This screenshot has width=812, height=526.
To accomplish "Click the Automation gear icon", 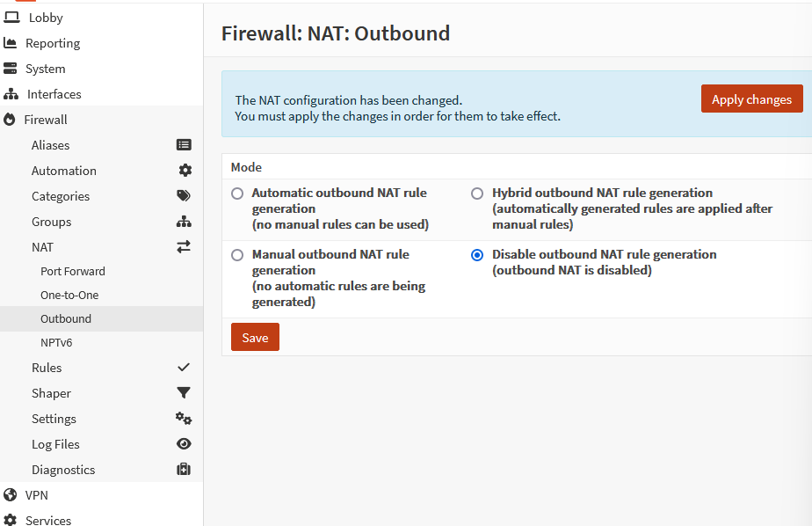I will [x=185, y=171].
